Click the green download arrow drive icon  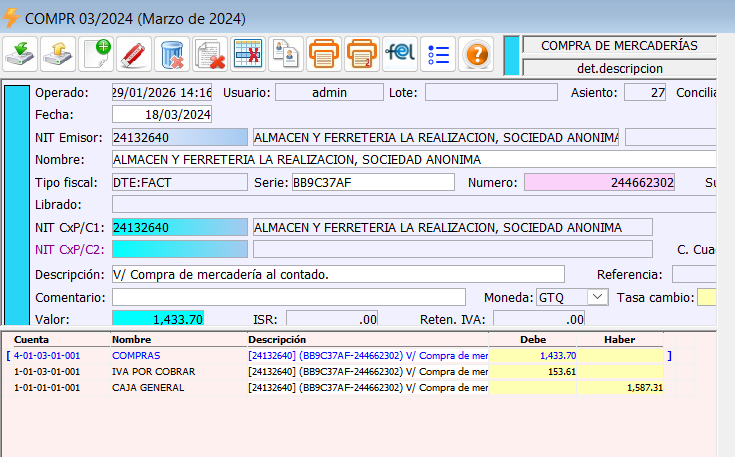tap(22, 53)
